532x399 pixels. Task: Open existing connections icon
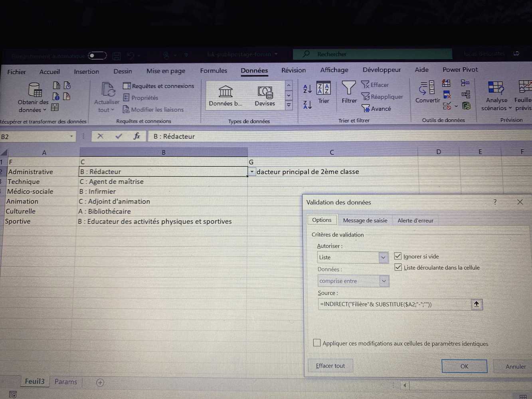pyautogui.click(x=67, y=96)
